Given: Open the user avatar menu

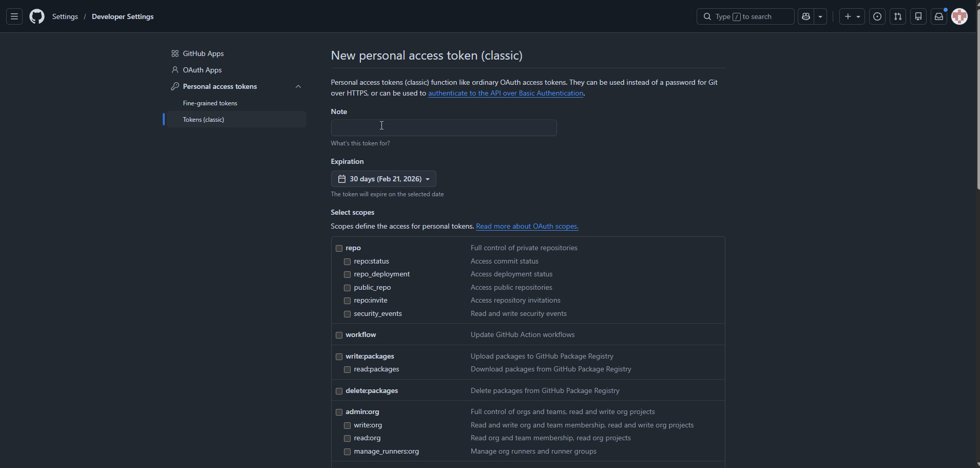Looking at the screenshot, I should (x=959, y=16).
